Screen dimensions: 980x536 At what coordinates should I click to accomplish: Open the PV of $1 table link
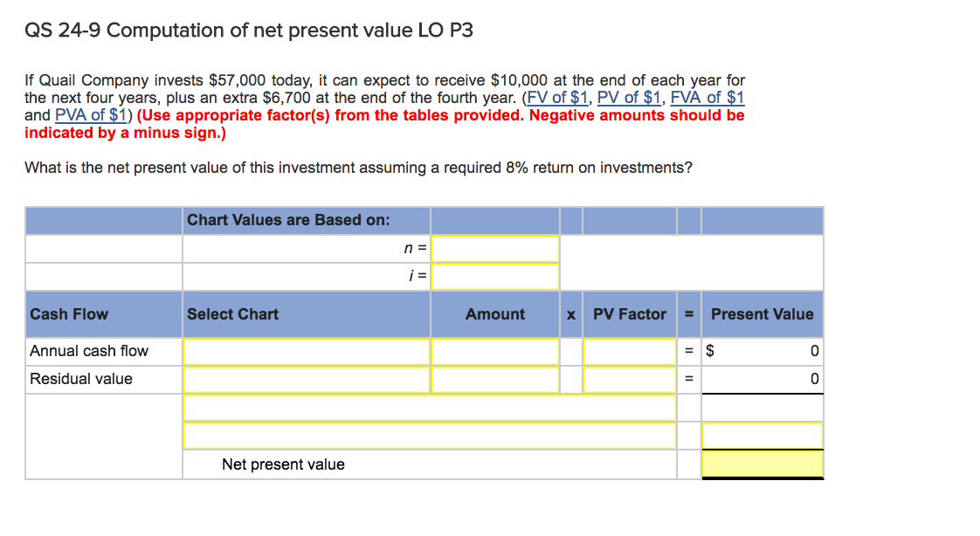[630, 98]
